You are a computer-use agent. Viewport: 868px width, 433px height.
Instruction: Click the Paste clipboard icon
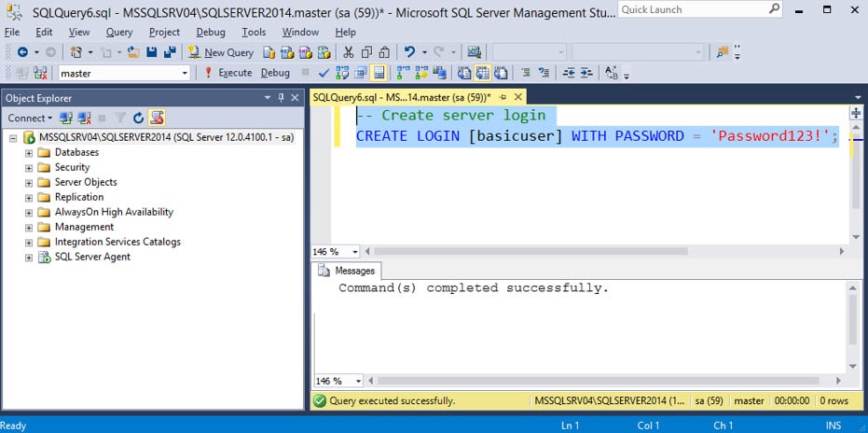point(385,52)
